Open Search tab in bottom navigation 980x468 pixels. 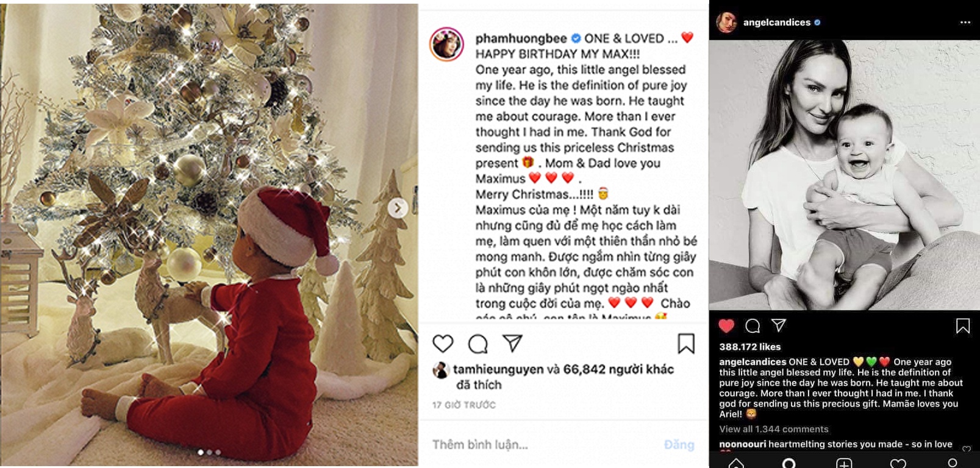pyautogui.click(x=789, y=464)
